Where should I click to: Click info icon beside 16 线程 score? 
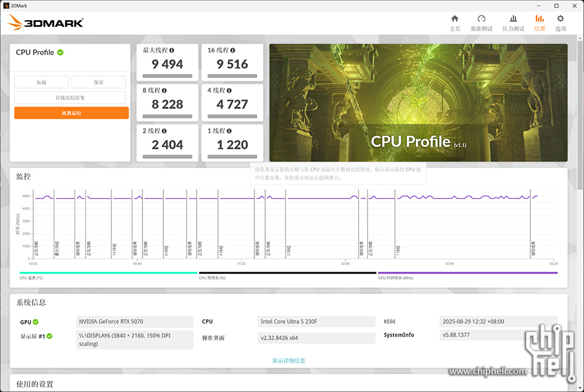232,50
